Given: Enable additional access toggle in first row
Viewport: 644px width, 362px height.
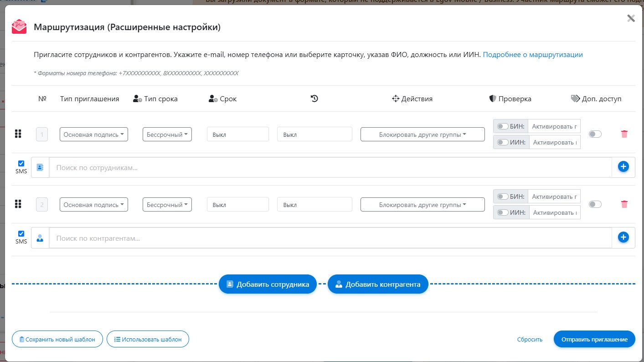Looking at the screenshot, I should pyautogui.click(x=595, y=134).
